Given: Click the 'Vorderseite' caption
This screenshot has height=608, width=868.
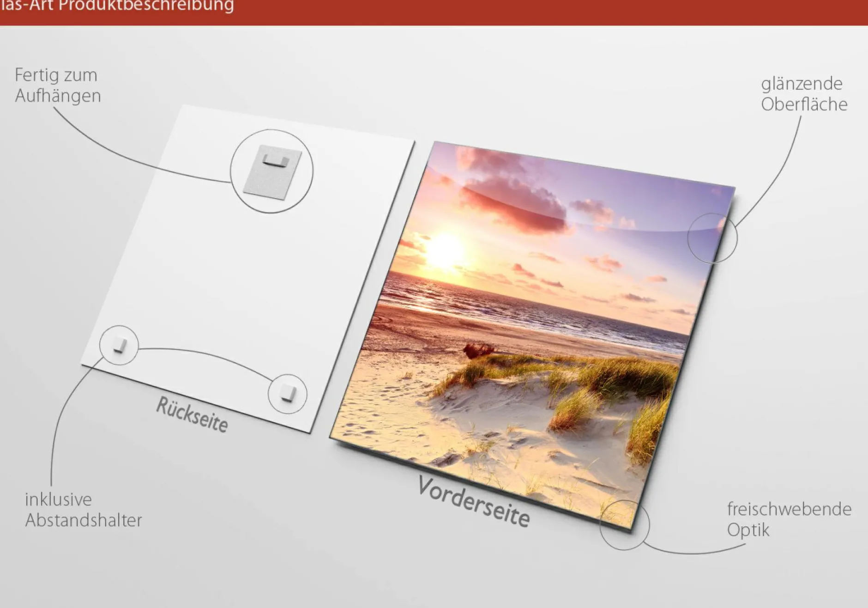Looking at the screenshot, I should pyautogui.click(x=474, y=502).
